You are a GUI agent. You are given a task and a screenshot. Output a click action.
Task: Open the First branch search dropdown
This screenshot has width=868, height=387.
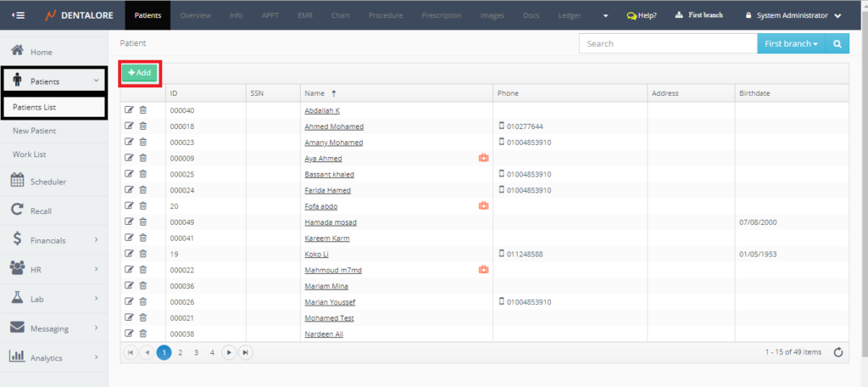[791, 43]
